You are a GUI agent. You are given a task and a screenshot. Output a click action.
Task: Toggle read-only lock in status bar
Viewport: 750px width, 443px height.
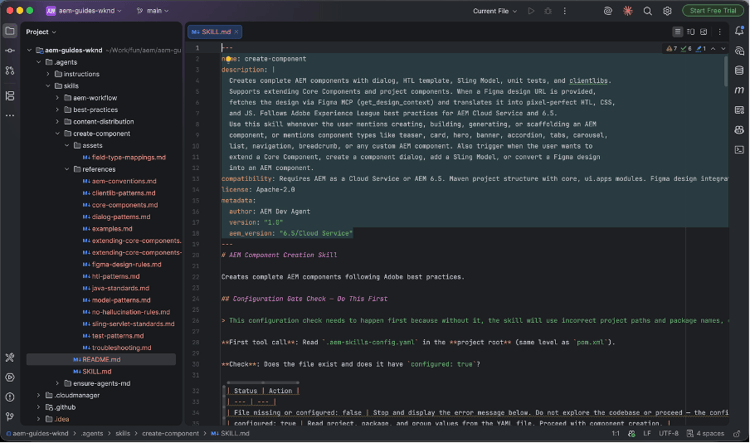(737, 433)
